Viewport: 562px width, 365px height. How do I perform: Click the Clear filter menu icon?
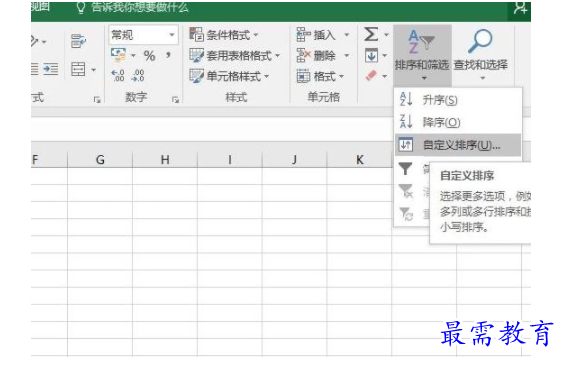406,191
